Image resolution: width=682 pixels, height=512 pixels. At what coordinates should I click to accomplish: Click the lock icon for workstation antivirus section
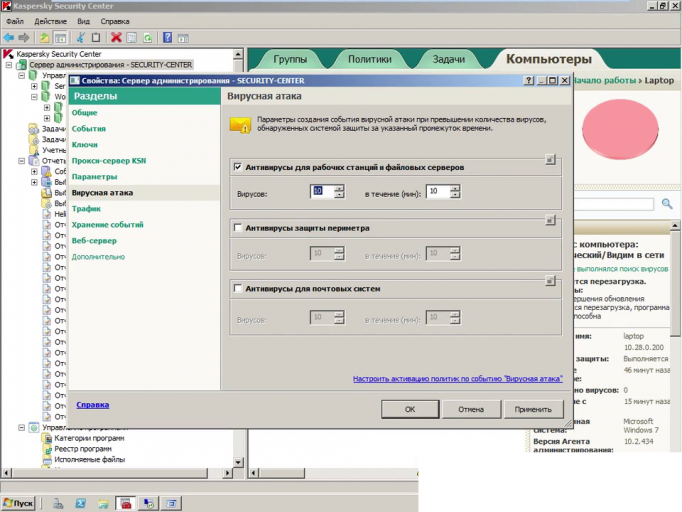550,160
